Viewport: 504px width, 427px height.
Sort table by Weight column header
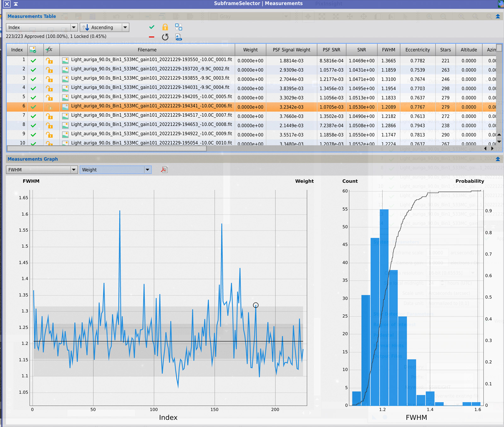250,50
